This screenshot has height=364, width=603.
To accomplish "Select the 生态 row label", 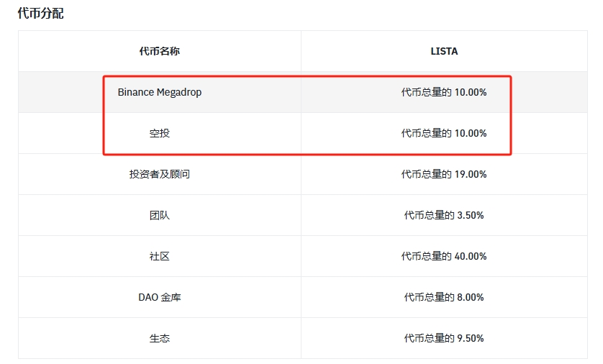I will [x=159, y=338].
